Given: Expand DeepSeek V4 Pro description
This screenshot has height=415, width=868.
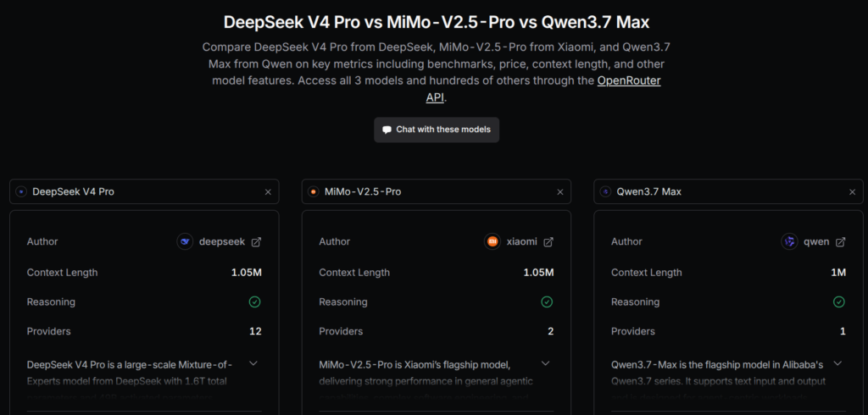Looking at the screenshot, I should (253, 363).
